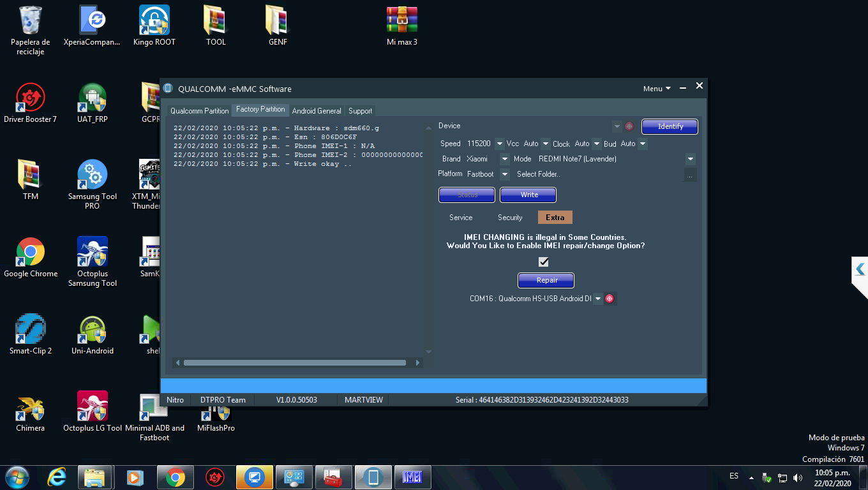Expand the Clock Auto dropdown

[x=597, y=144]
